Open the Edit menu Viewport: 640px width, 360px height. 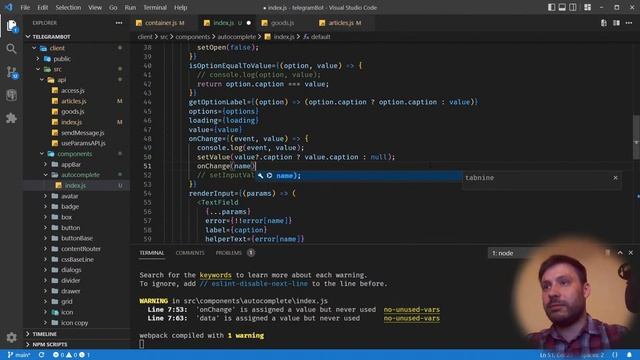pyautogui.click(x=42, y=7)
